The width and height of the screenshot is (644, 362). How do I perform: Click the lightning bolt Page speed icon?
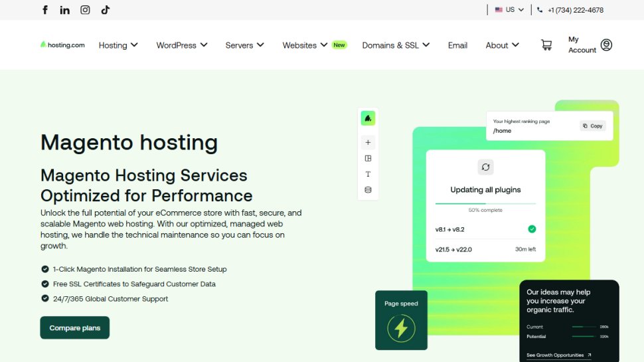coord(401,328)
